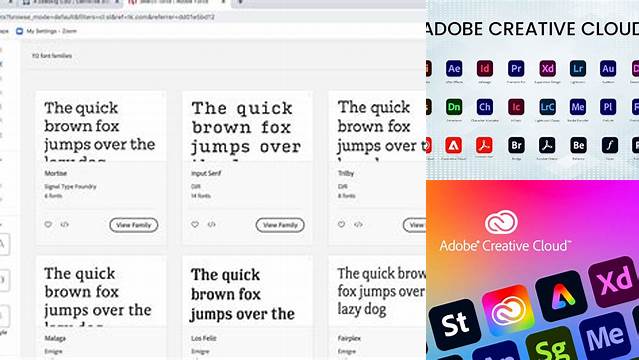The height and width of the screenshot is (360, 639).
Task: Click the red Acrobat icon
Action: [484, 145]
